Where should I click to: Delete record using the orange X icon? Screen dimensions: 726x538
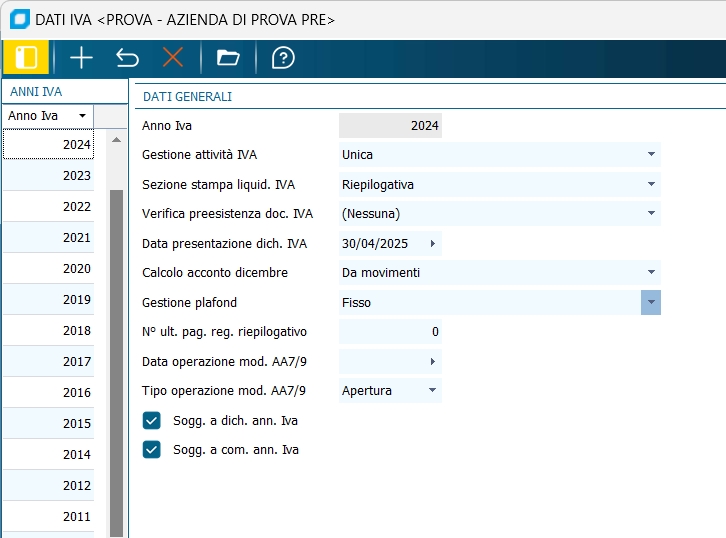click(173, 58)
